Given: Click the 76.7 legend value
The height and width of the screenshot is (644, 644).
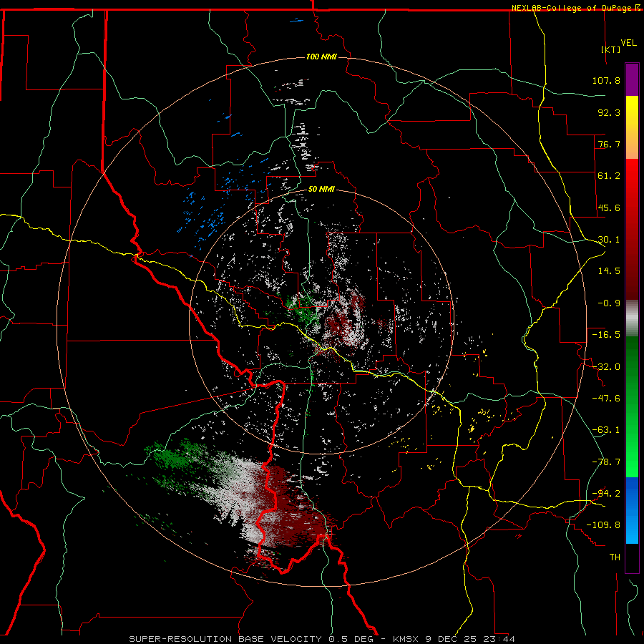Looking at the screenshot, I should pos(609,144).
